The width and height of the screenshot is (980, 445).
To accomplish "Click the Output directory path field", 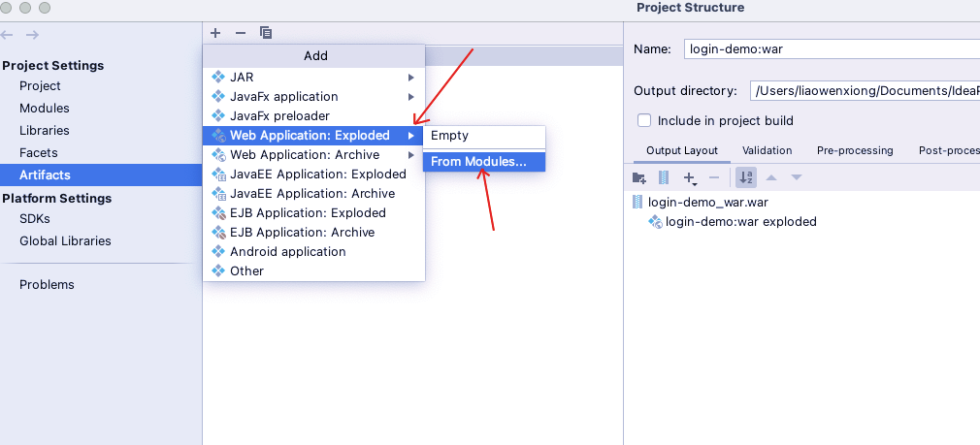I will click(x=865, y=90).
